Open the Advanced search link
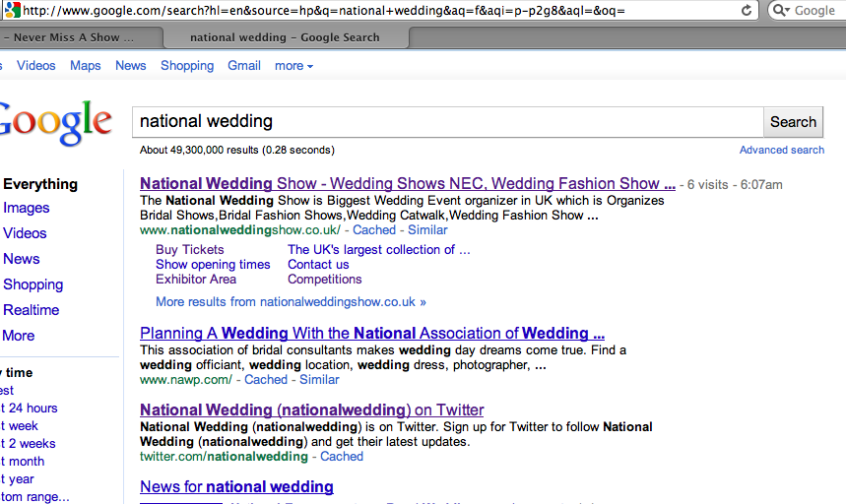Screen dimensions: 846x504 click(782, 150)
